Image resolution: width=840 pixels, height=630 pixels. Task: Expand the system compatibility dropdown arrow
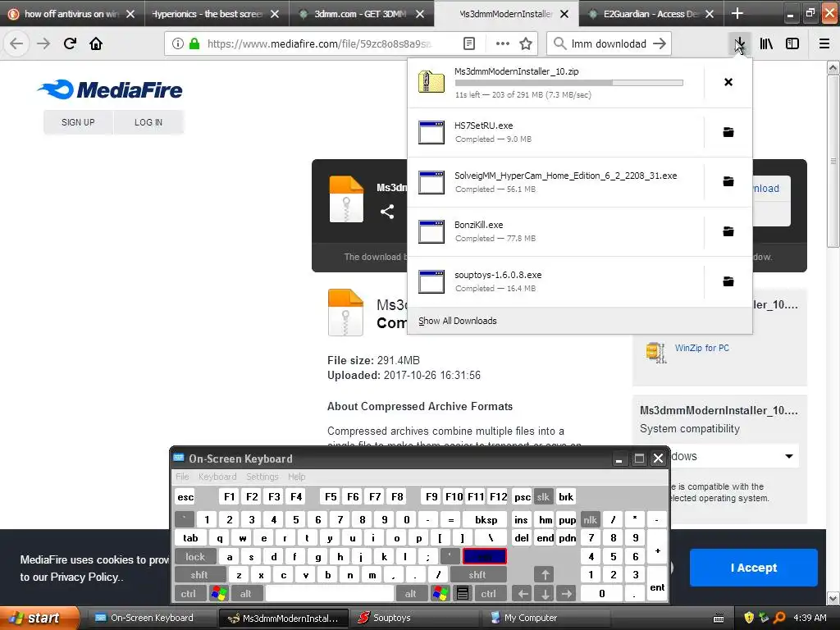[x=789, y=456]
